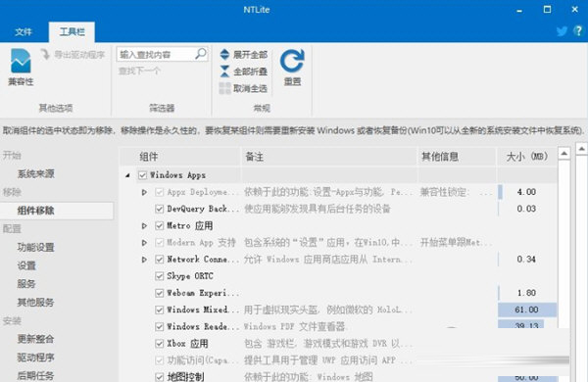This screenshot has width=588, height=382.
Task: Select the 1.80 size cell
Action: coord(527,293)
